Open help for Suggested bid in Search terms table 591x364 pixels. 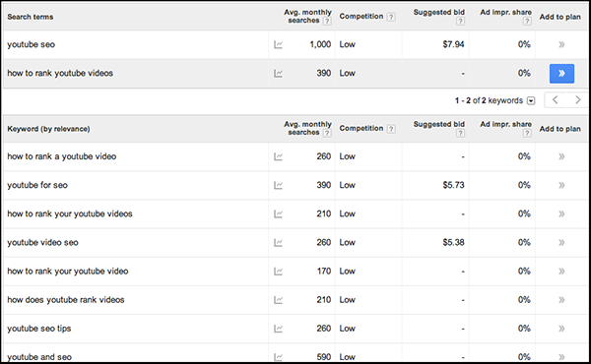pos(460,21)
